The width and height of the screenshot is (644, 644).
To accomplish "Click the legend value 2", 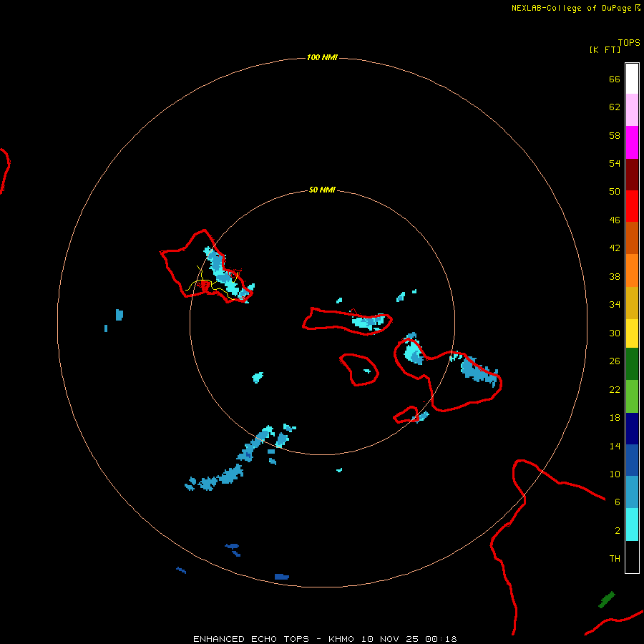I will (x=618, y=531).
